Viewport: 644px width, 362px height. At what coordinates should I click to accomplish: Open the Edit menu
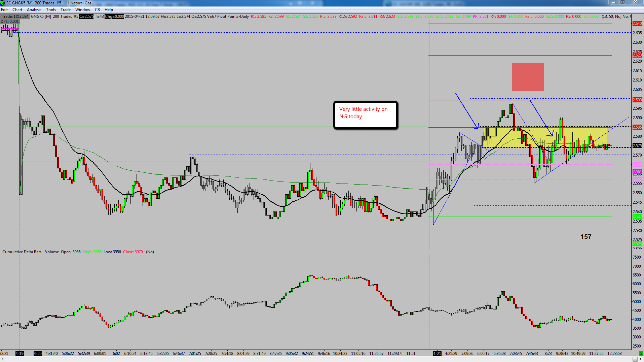coord(4,10)
